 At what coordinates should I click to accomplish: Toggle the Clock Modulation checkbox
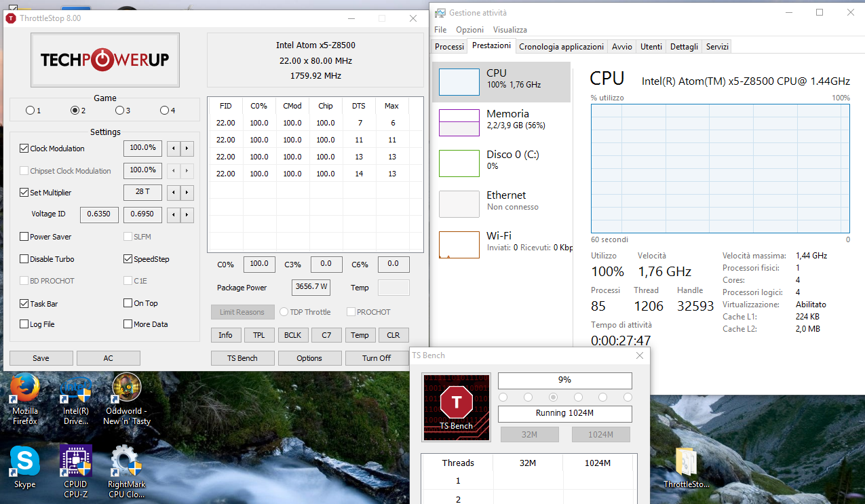click(24, 149)
